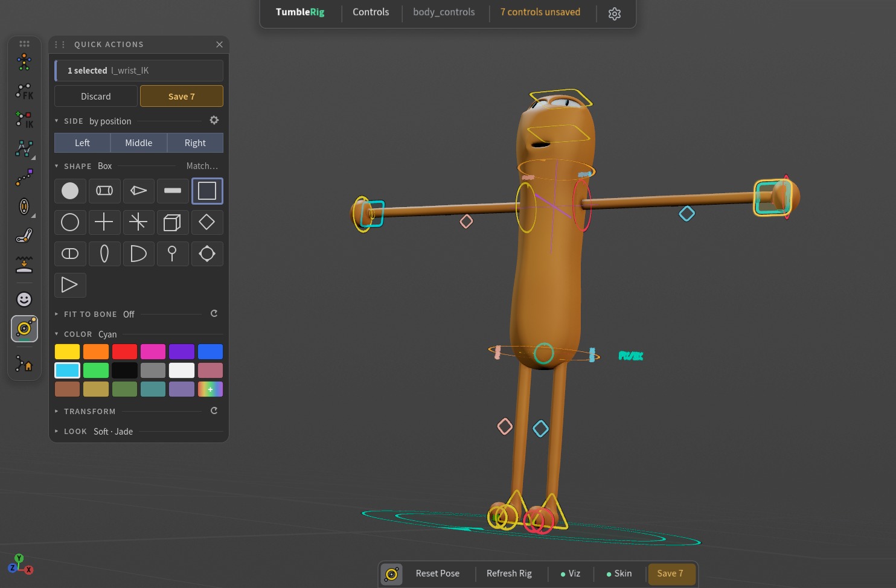Open the smiley face rig tool
This screenshot has width=896, height=588.
[x=24, y=299]
